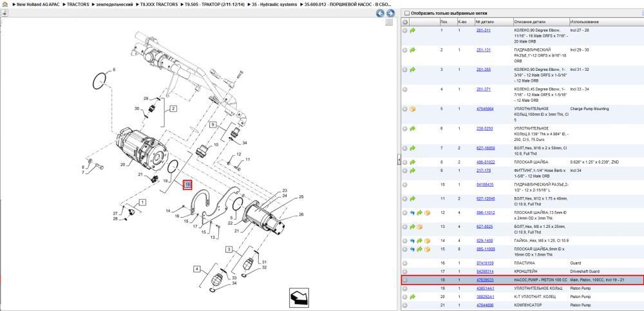Image resolution: width=644 pixels, height=311 pixels.
Task: Open part number link 201-131
Action: point(484,50)
